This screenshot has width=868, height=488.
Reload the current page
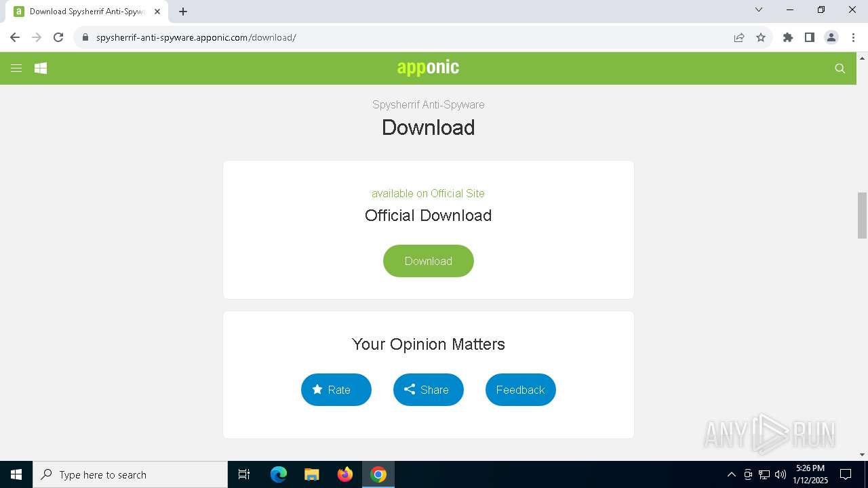58,37
